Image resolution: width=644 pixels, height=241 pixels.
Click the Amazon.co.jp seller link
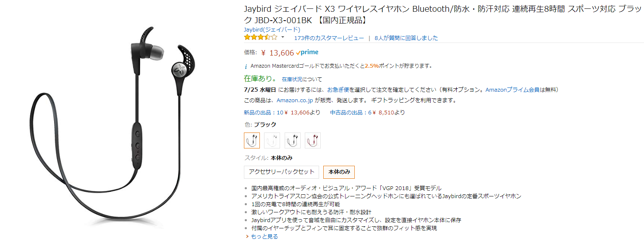point(295,101)
